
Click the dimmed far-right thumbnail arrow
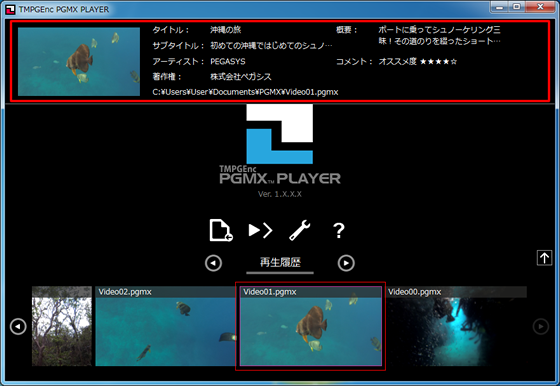tap(541, 326)
